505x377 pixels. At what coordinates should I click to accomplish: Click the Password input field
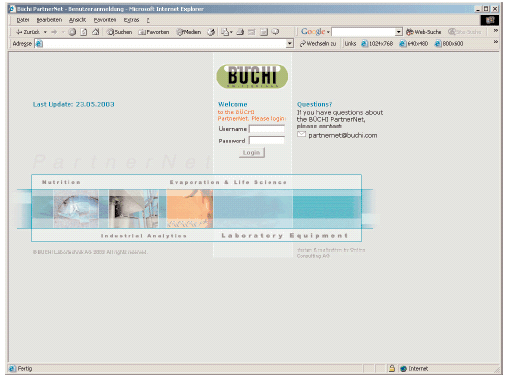click(267, 141)
